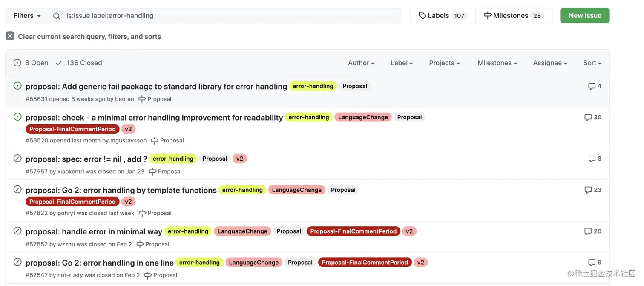Show the 8 Open issues
644x286 pixels.
(31, 63)
